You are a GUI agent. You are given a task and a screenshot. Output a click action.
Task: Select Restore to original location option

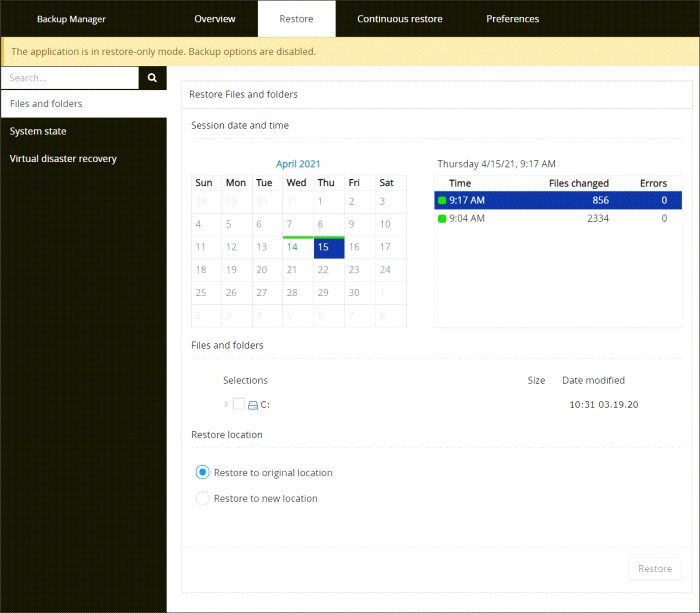tap(203, 473)
